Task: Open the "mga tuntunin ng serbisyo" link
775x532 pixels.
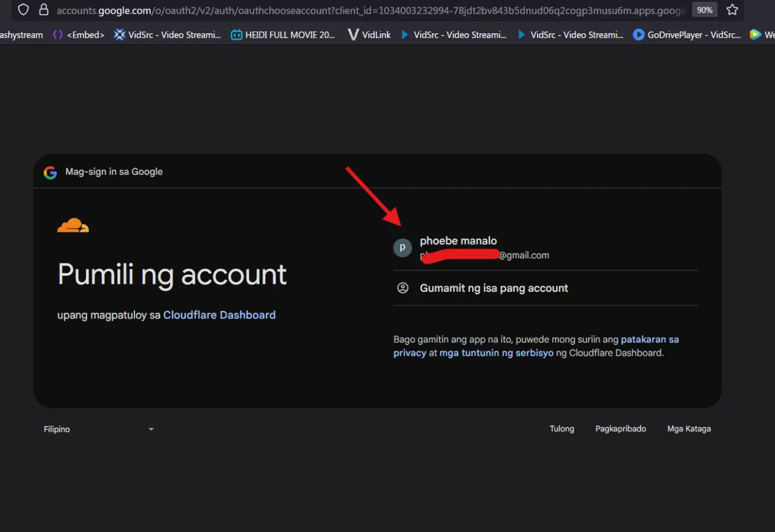Action: 496,353
